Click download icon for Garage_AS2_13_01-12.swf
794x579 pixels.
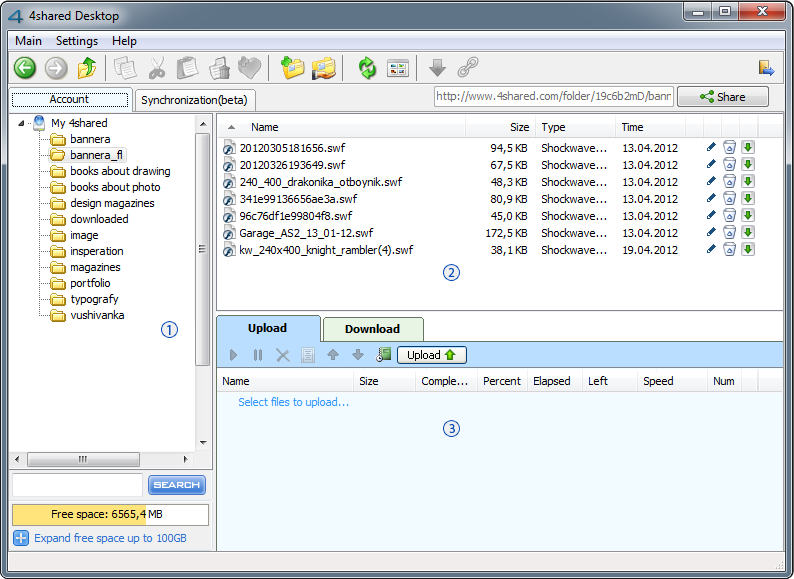(x=748, y=233)
